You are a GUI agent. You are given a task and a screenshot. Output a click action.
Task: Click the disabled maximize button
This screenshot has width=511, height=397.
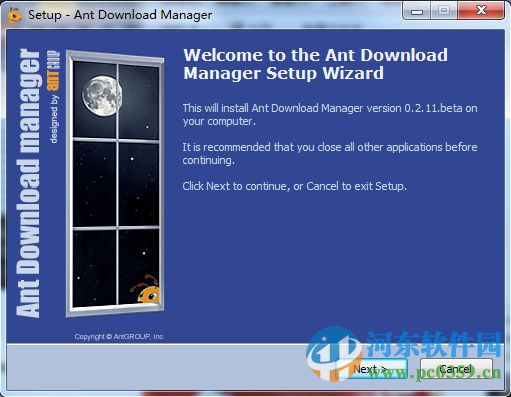pos(444,11)
